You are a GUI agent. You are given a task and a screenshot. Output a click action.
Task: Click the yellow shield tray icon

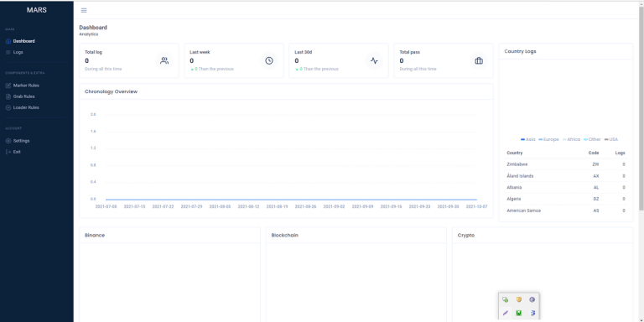pyautogui.click(x=519, y=299)
